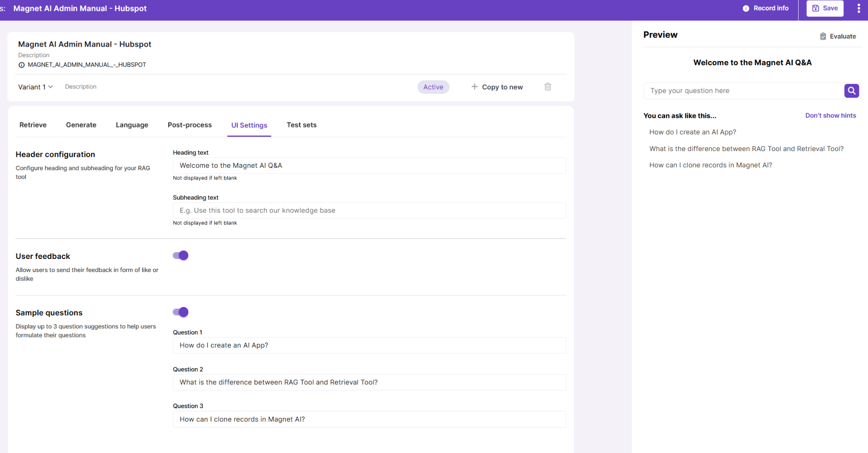Select hint 'How do I create an AI App?'
868x453 pixels.
click(x=692, y=132)
